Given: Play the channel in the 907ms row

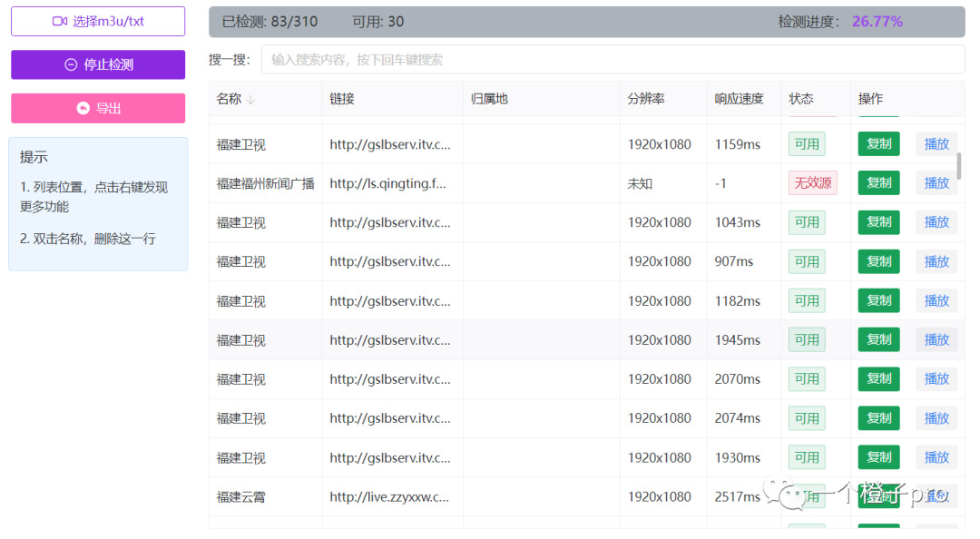Looking at the screenshot, I should point(936,261).
